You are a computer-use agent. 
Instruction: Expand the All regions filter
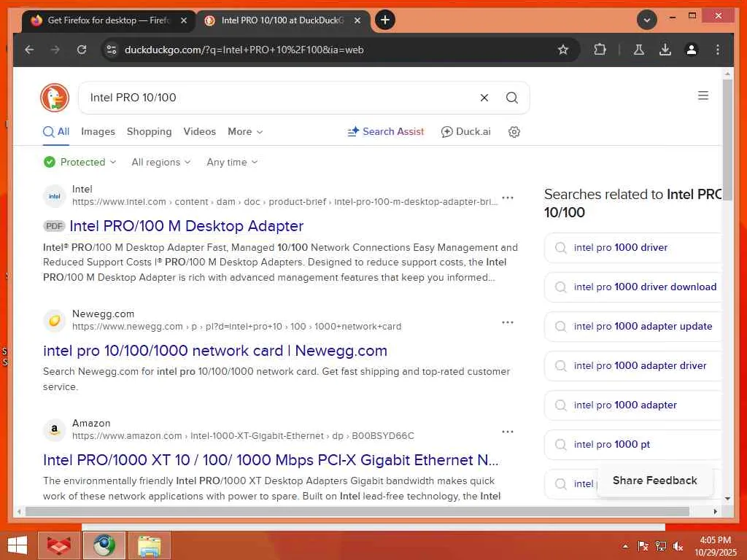[x=161, y=163]
